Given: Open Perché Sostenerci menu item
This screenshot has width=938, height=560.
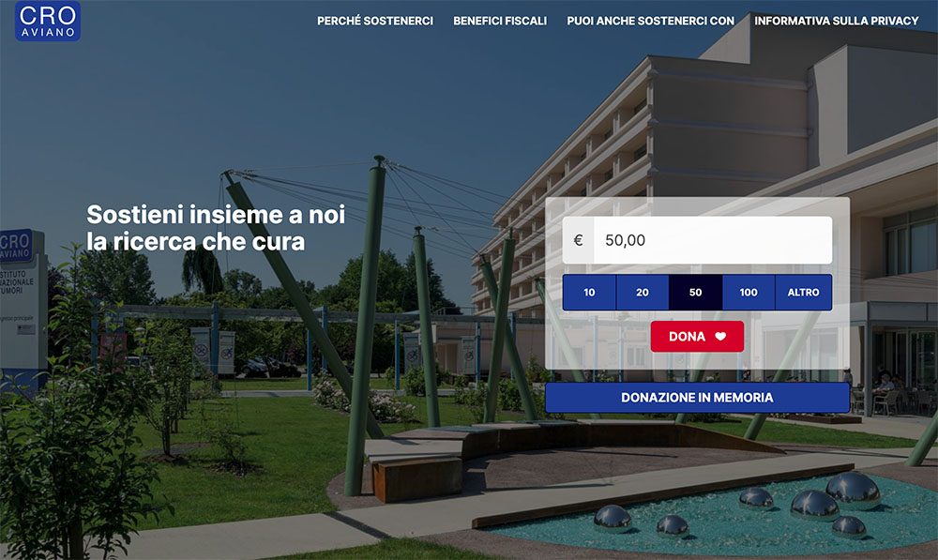Looking at the screenshot, I should point(375,21).
